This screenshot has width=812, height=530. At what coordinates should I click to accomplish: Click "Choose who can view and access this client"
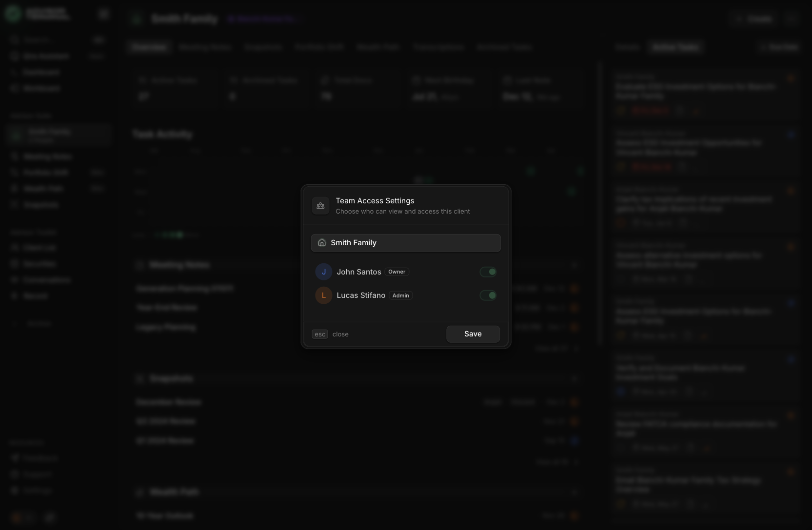click(403, 212)
